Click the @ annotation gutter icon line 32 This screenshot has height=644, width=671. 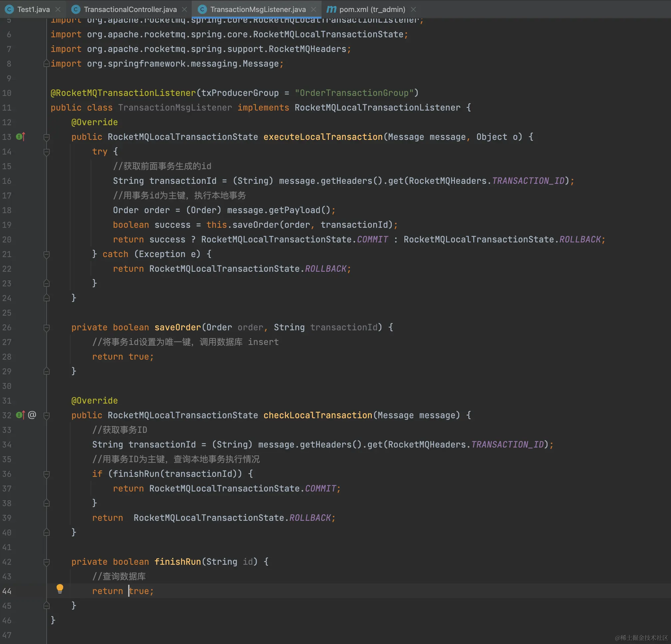(32, 415)
